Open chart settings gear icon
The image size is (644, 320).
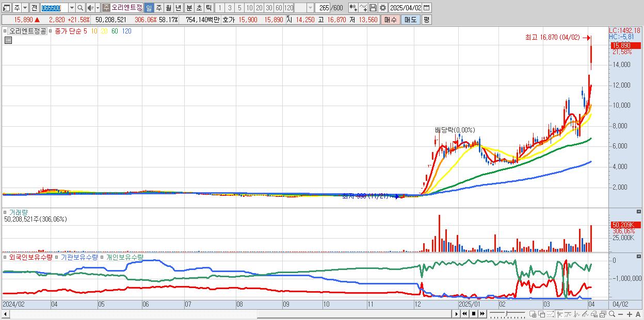pyautogui.click(x=382, y=8)
